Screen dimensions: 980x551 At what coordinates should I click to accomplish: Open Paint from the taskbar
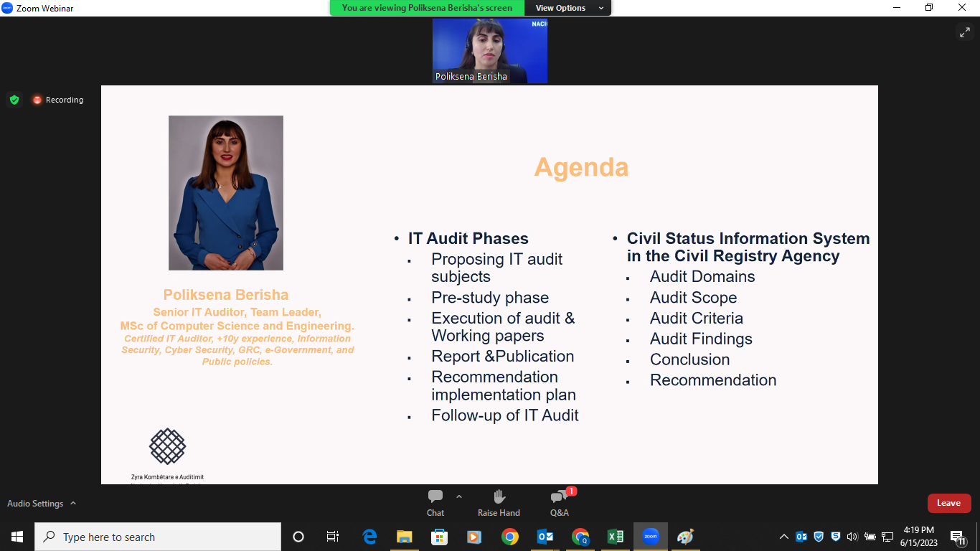[x=686, y=537]
